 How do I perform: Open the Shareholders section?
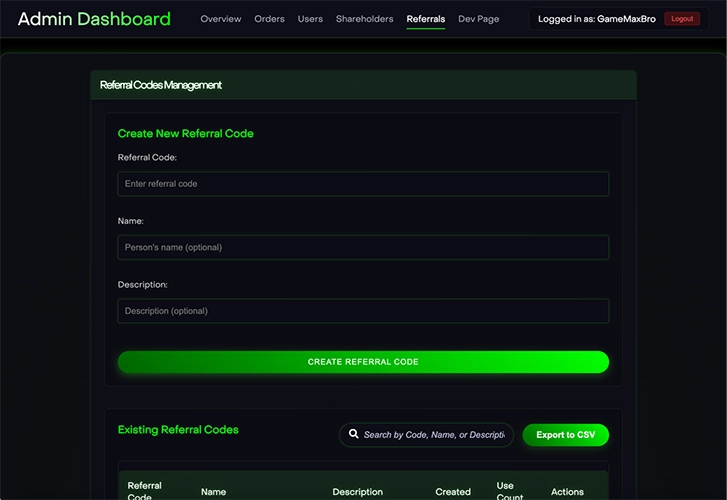364,19
